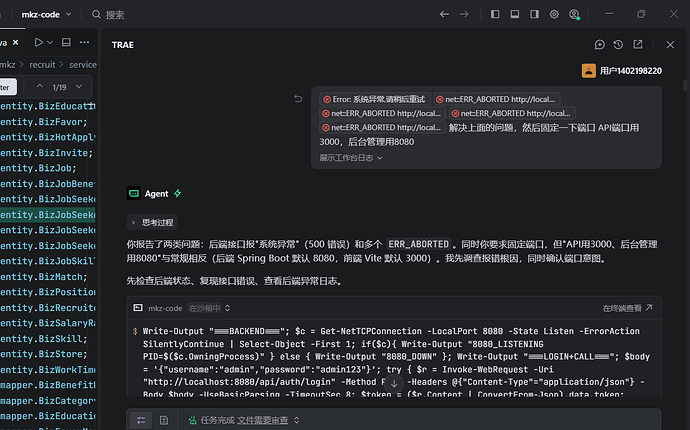
Task: Click the Agent icon
Action: pyautogui.click(x=134, y=193)
